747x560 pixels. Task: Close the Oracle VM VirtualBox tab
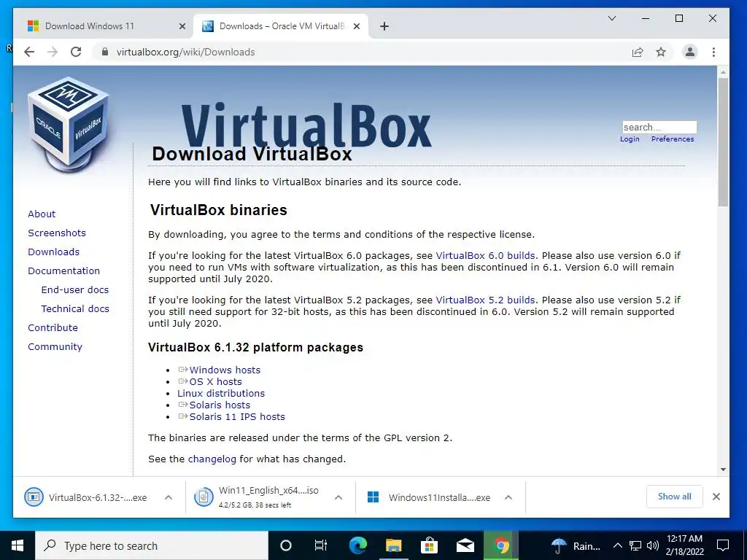pos(356,26)
